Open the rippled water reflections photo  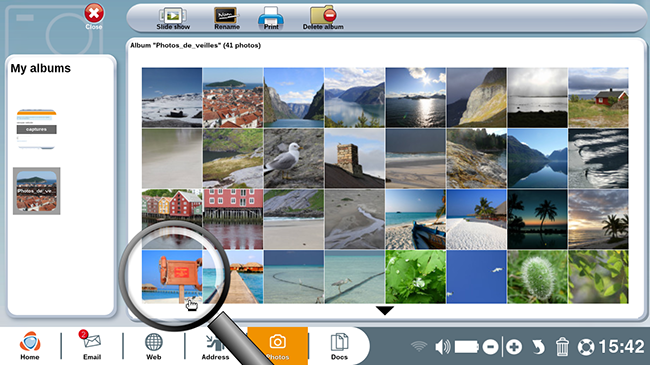point(599,158)
